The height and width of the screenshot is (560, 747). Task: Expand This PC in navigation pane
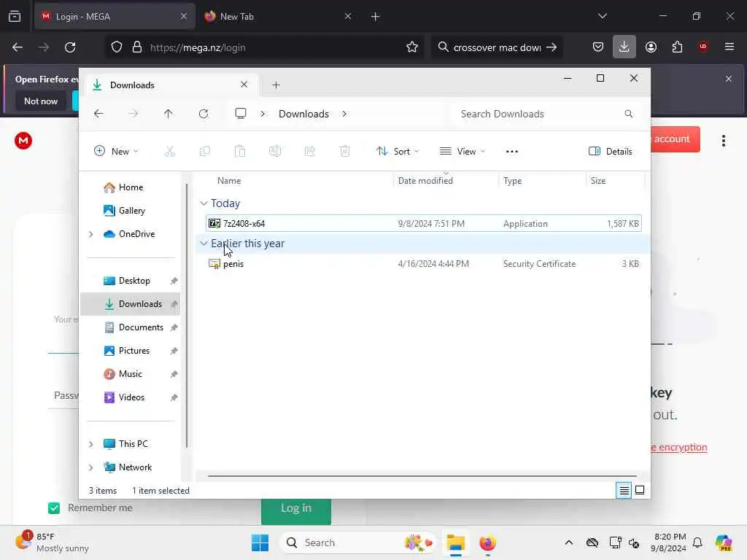pos(90,444)
